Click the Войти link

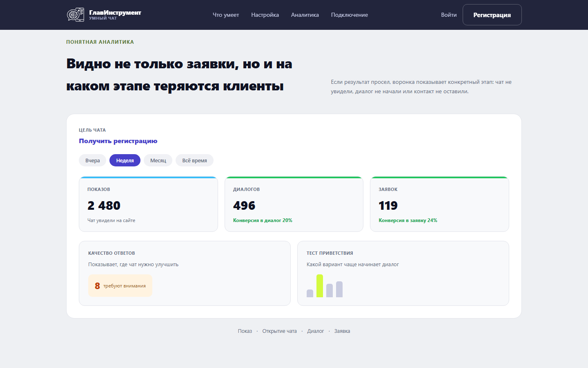[449, 15]
